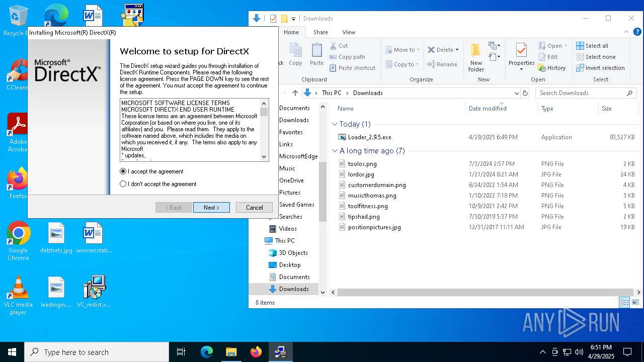
Task: Open the address bar history dropdown
Action: click(516, 93)
